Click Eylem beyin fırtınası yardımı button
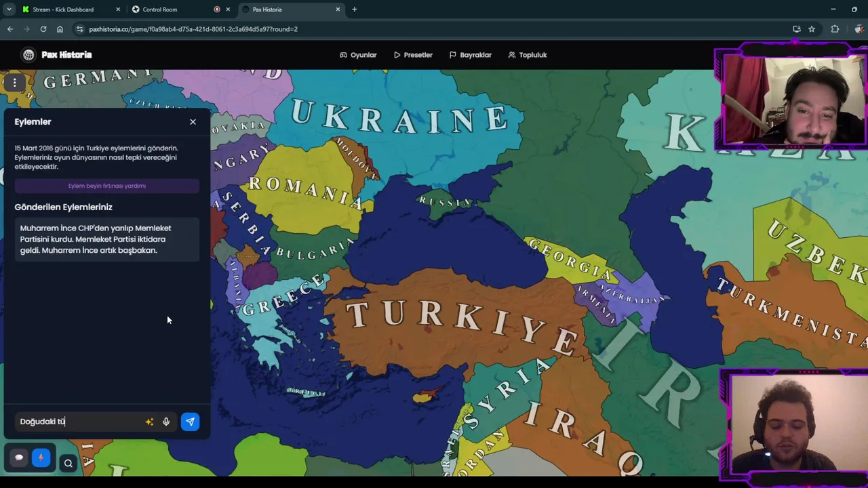The image size is (868, 488). 106,186
